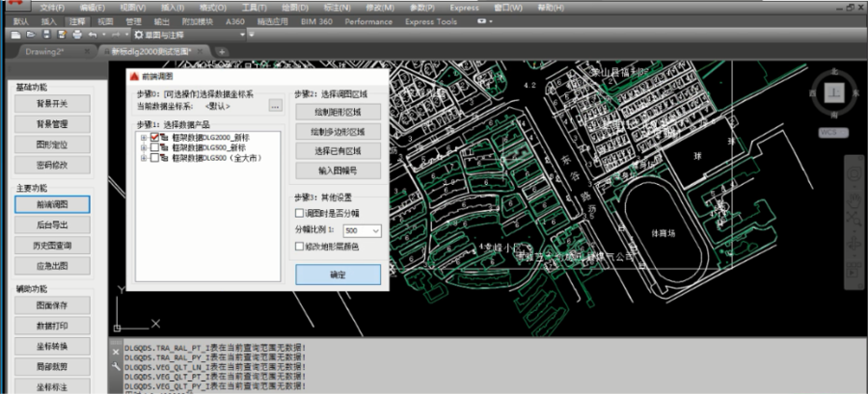The image size is (868, 394).
Task: Open the 编辑(E) menu
Action: tap(93, 8)
